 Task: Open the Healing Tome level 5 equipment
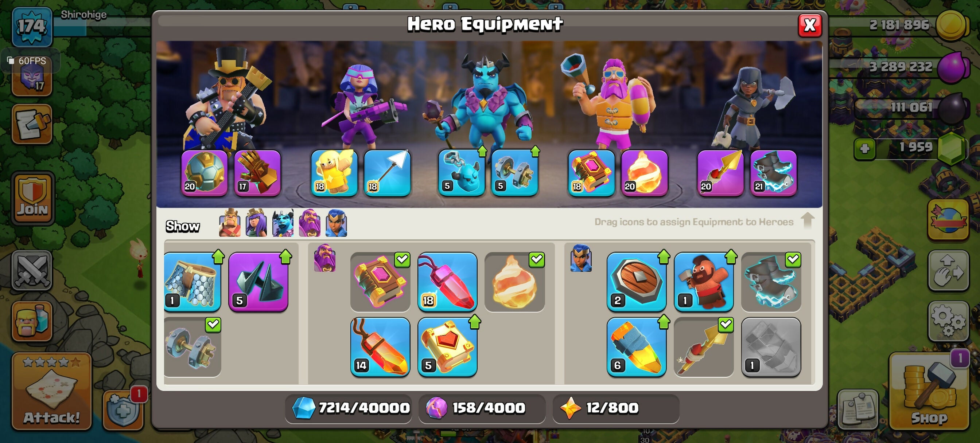tap(447, 347)
